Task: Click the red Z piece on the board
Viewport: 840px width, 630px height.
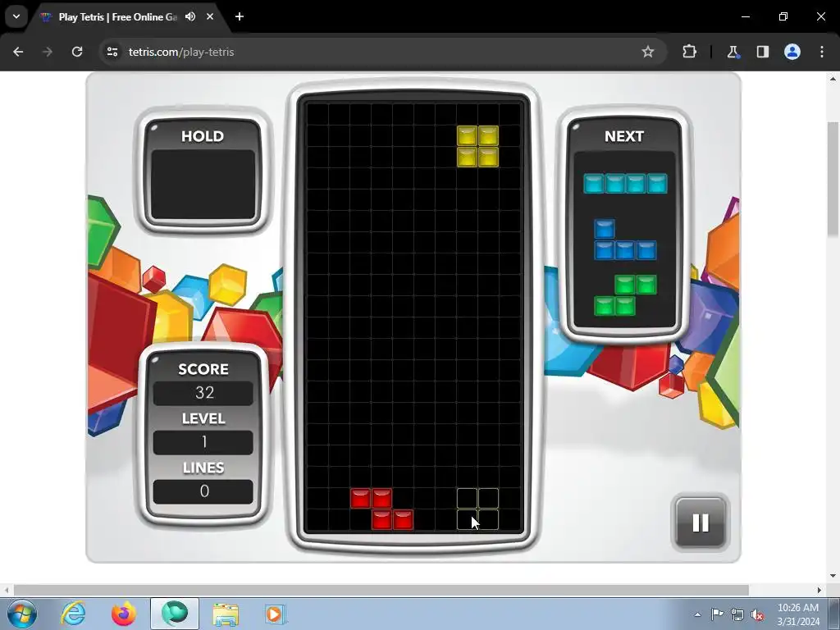Action: tap(381, 509)
